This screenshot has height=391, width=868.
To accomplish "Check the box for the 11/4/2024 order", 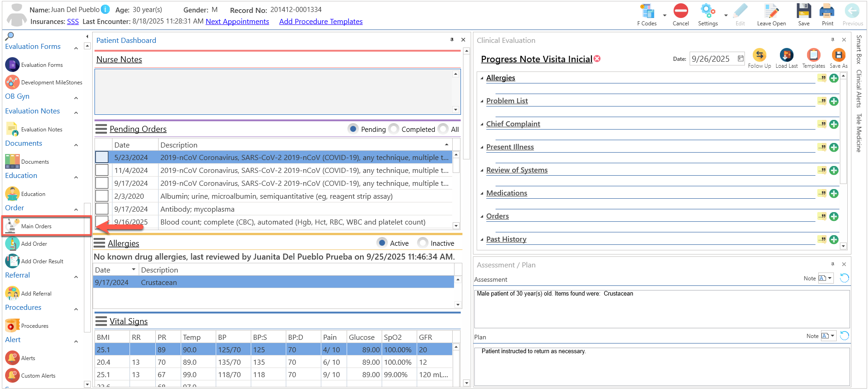I will tap(102, 170).
